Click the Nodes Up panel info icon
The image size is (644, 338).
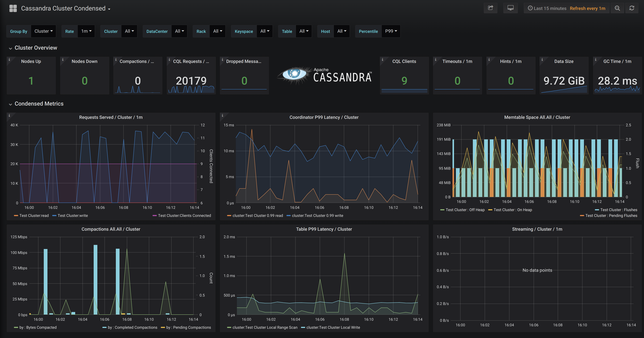click(9, 59)
